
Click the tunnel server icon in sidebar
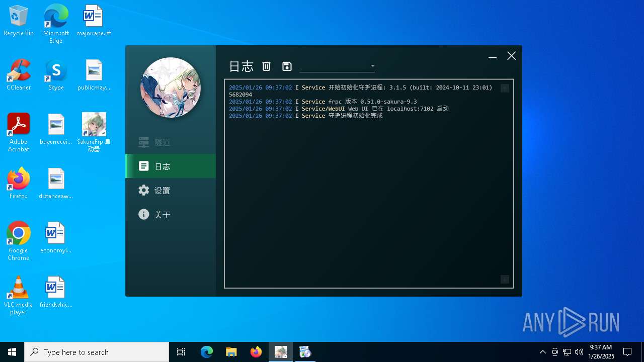click(144, 142)
